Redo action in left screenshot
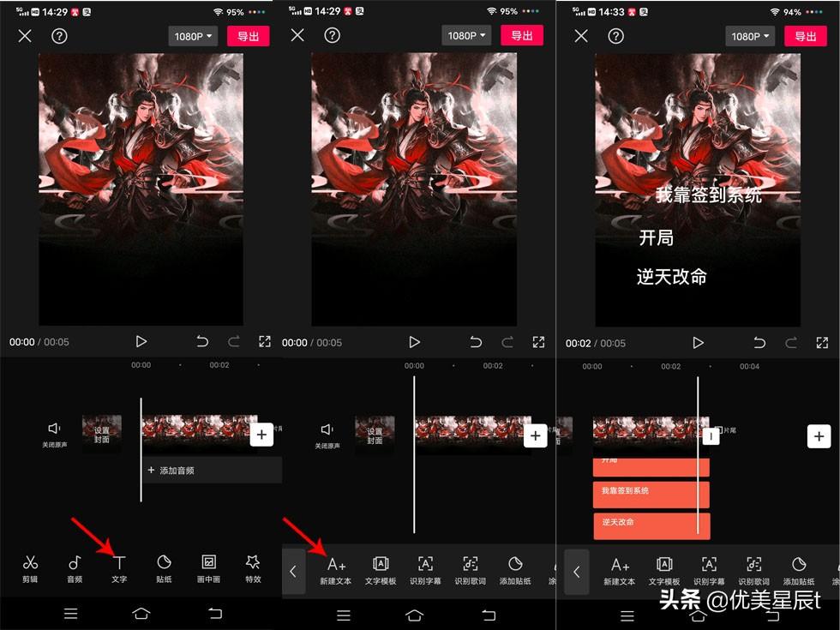 [233, 341]
